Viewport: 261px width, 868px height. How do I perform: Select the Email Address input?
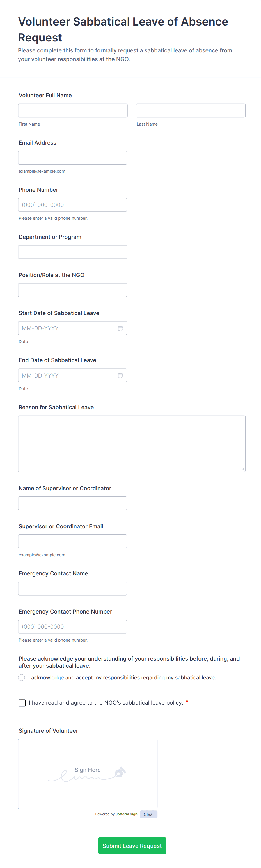[72, 158]
